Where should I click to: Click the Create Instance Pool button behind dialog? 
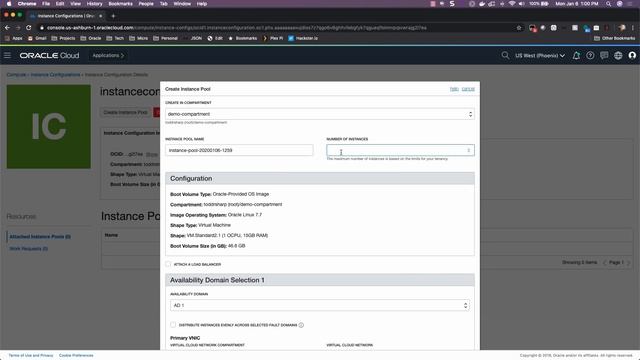(125, 112)
